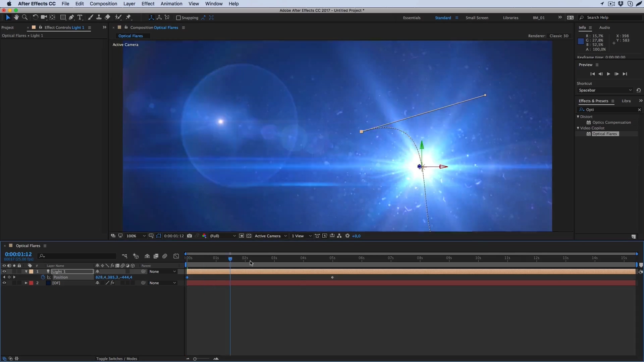644x362 pixels.
Task: Click the timeline zoom slider handle
Action: (x=195, y=359)
